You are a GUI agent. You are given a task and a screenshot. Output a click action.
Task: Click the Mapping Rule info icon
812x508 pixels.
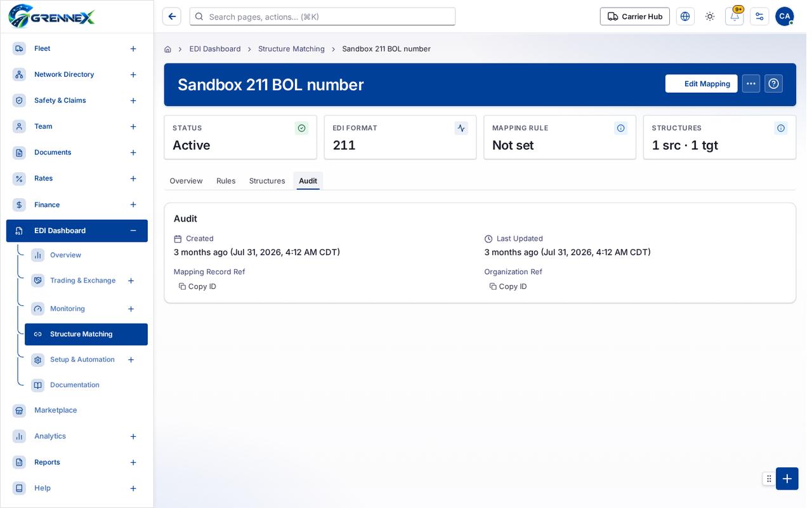tap(621, 128)
